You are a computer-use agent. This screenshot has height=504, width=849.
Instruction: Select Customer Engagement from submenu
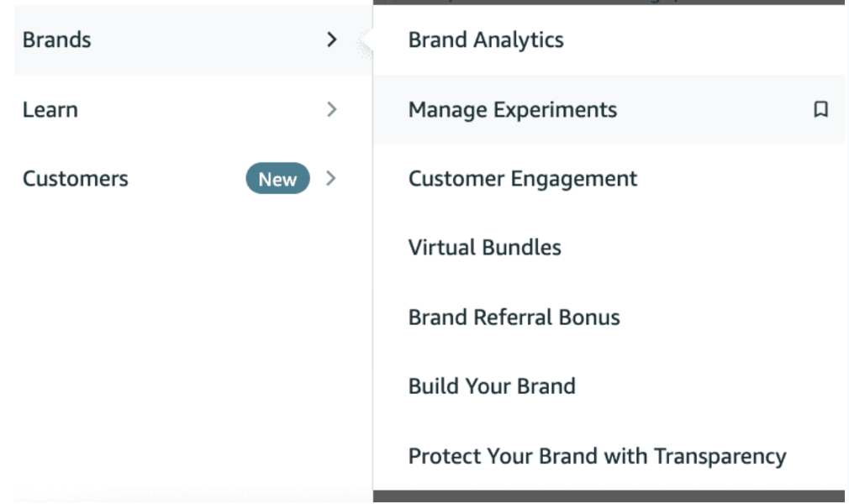[x=523, y=178]
